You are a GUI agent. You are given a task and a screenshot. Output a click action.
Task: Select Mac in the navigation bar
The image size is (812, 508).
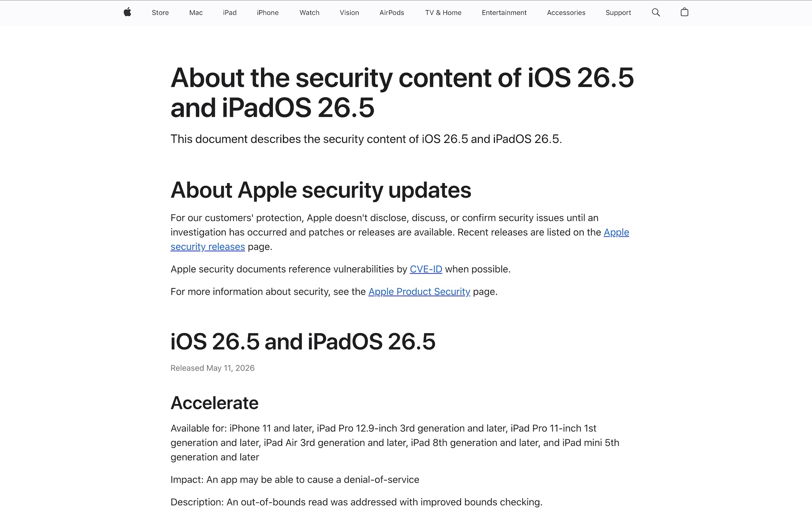pos(196,13)
